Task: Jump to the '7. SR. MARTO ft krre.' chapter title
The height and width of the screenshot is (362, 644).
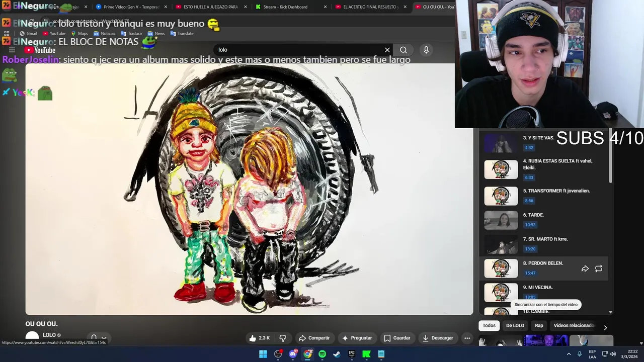Action: click(x=545, y=239)
